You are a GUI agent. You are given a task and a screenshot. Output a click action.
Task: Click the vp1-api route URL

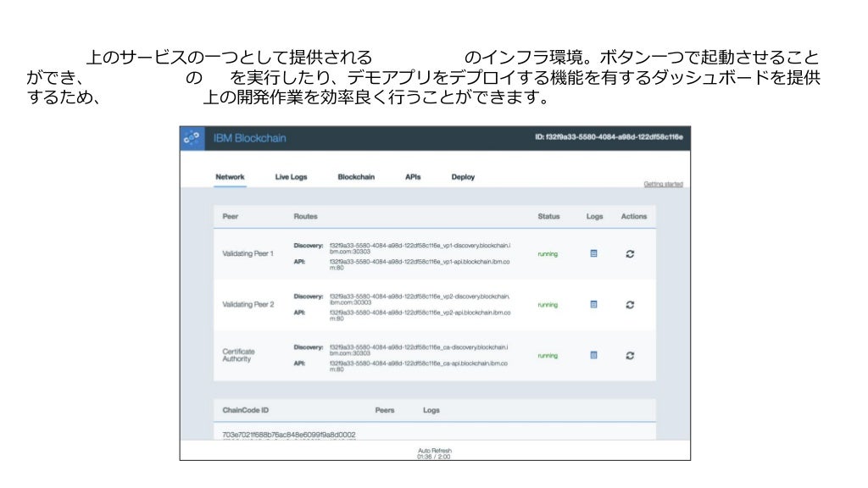point(420,264)
